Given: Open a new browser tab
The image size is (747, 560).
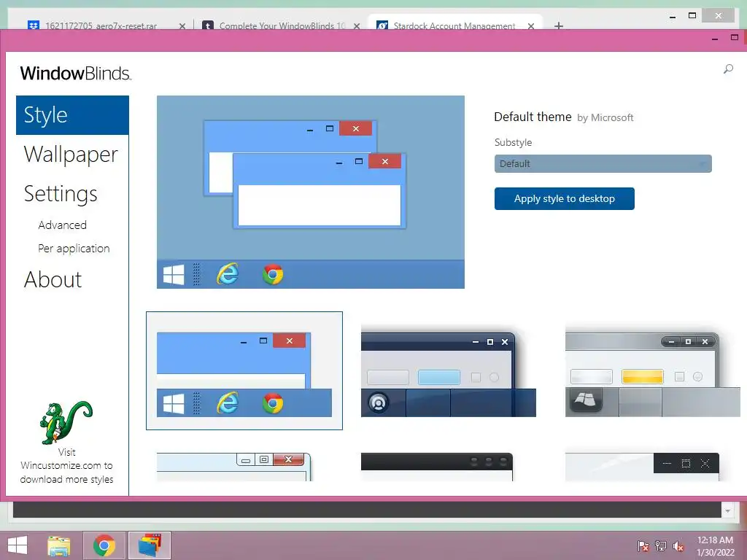Looking at the screenshot, I should click(559, 26).
